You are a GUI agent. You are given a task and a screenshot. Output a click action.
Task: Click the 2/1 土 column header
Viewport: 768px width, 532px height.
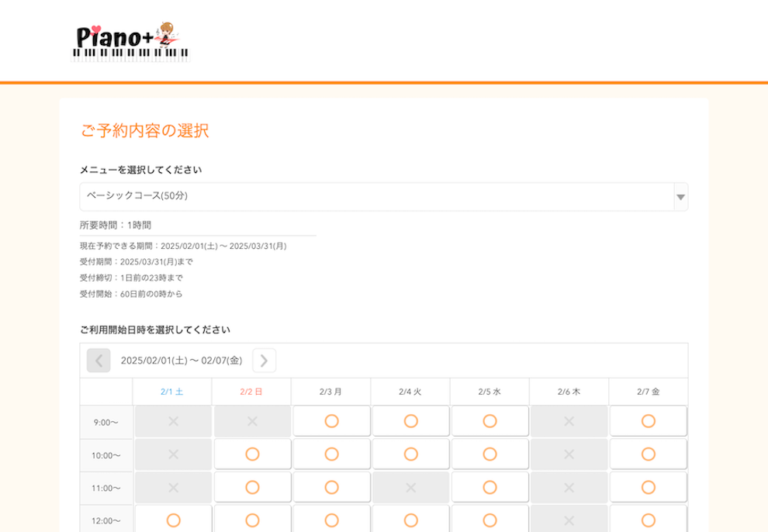(173, 392)
